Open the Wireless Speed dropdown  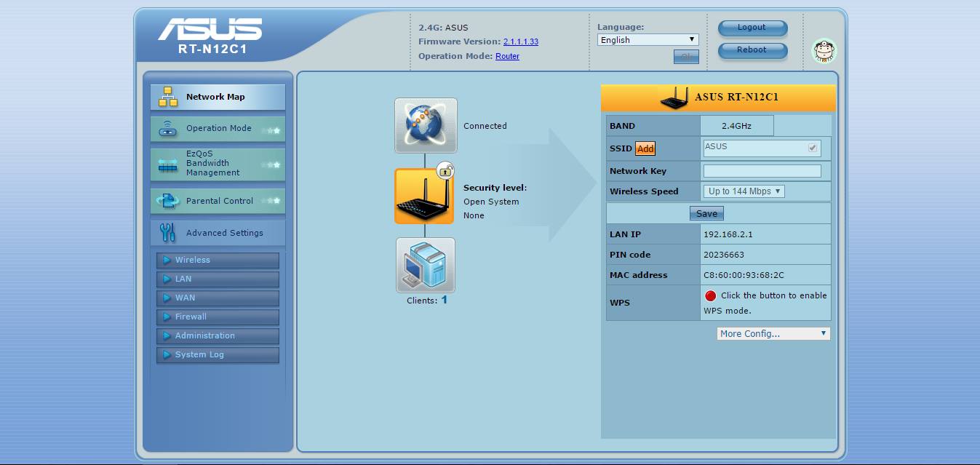(744, 191)
